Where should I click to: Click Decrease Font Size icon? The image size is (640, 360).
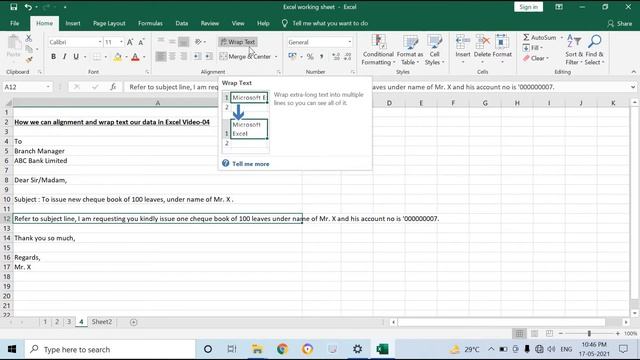[x=141, y=42]
